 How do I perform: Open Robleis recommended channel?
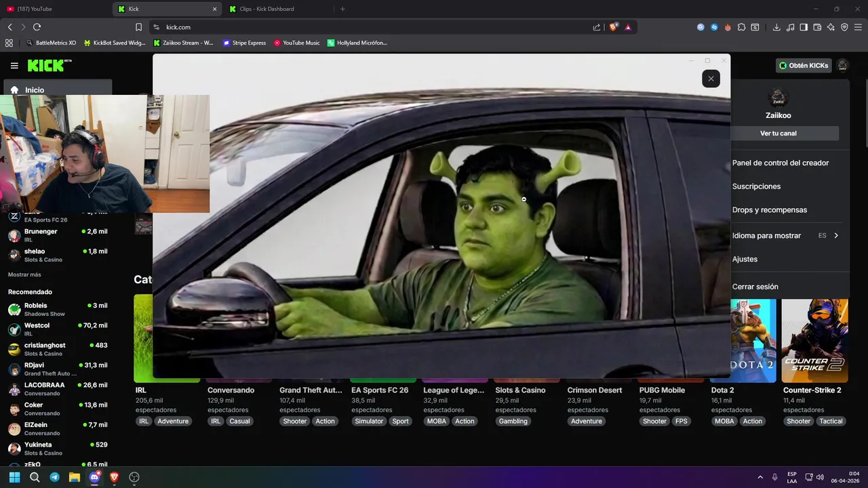click(58, 309)
